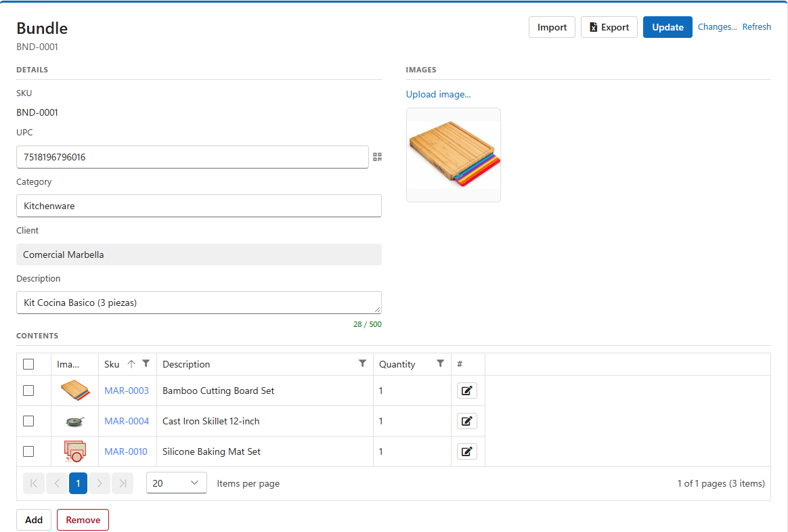The height and width of the screenshot is (532, 788).
Task: Click the barcode scan icon beside UPC
Action: pyautogui.click(x=378, y=157)
